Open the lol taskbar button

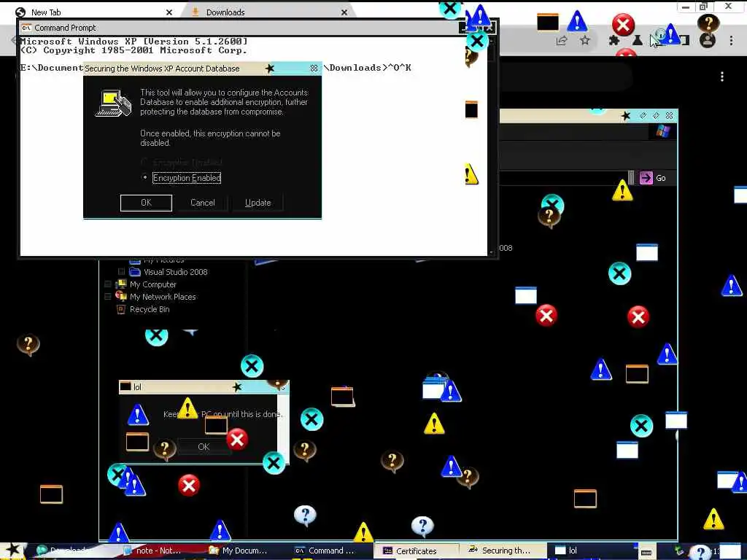[591, 551]
